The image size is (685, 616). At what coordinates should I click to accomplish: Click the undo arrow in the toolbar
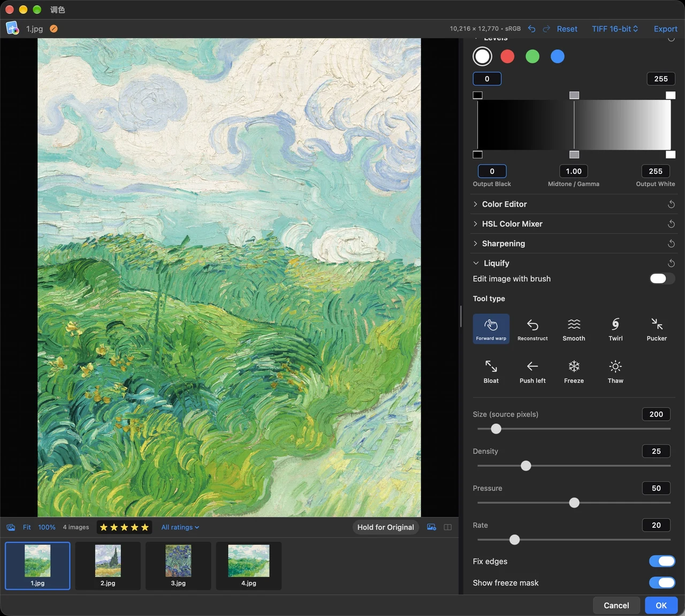click(531, 29)
